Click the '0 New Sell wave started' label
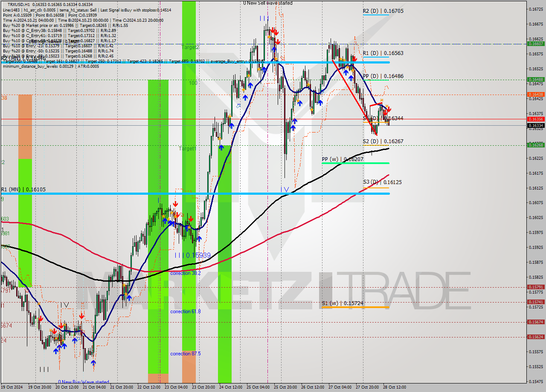This screenshot has height=392, width=546. [x=268, y=3]
